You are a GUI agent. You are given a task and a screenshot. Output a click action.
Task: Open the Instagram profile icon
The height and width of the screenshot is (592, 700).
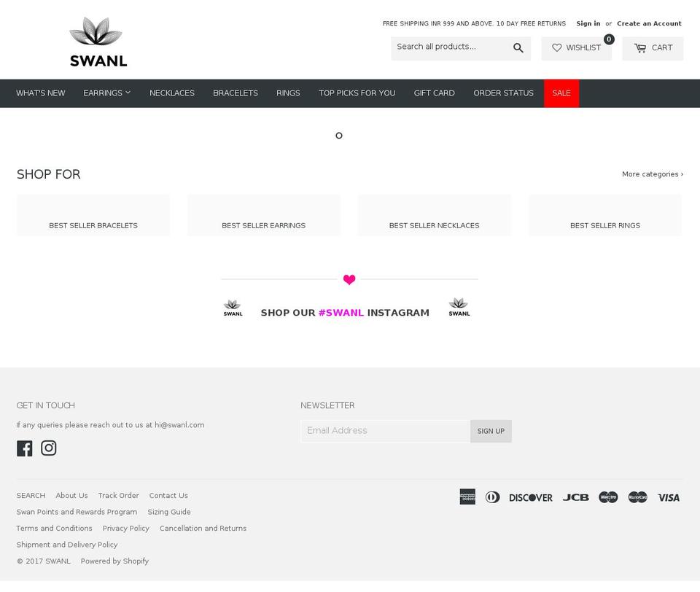pyautogui.click(x=49, y=448)
